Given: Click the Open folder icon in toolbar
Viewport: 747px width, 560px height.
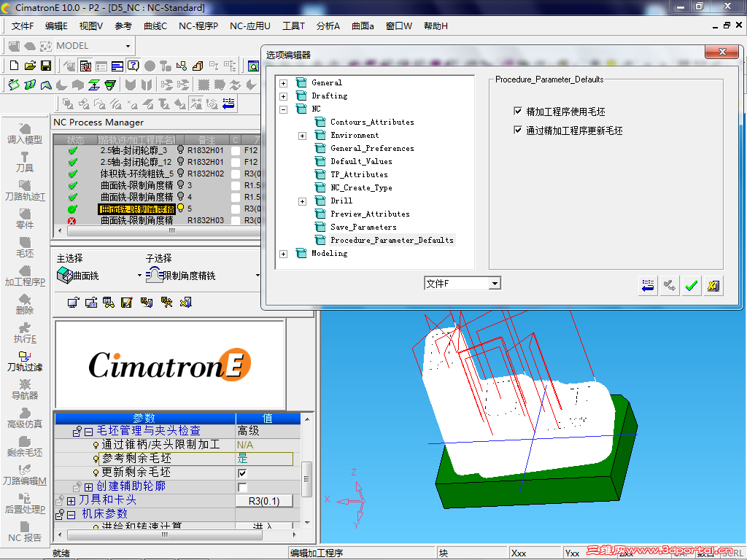Looking at the screenshot, I should (x=30, y=66).
